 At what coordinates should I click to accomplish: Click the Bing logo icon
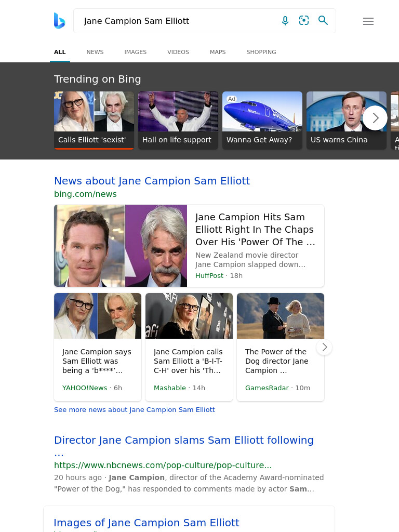pyautogui.click(x=59, y=21)
